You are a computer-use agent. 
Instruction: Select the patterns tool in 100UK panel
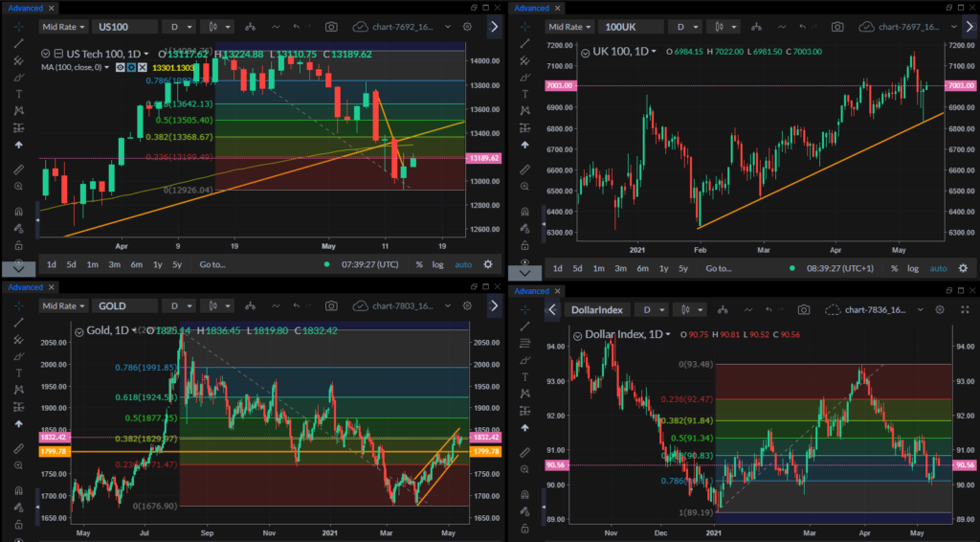point(525,111)
